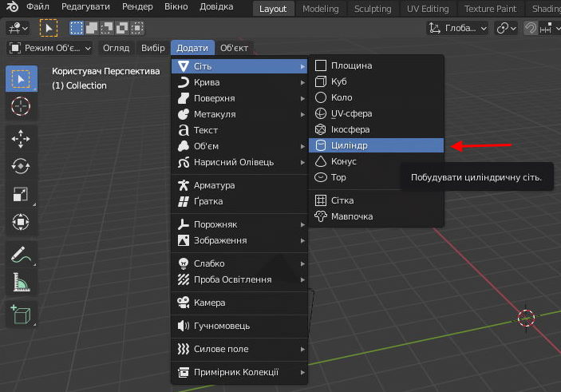Add an Арматура object
Screen dimensions: 561x392
click(x=239, y=185)
